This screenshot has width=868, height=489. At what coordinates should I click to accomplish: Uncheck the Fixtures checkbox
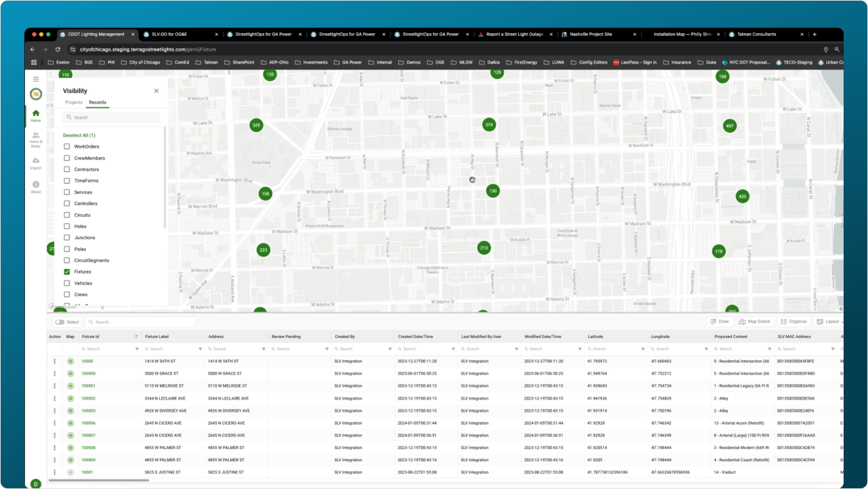pyautogui.click(x=67, y=272)
